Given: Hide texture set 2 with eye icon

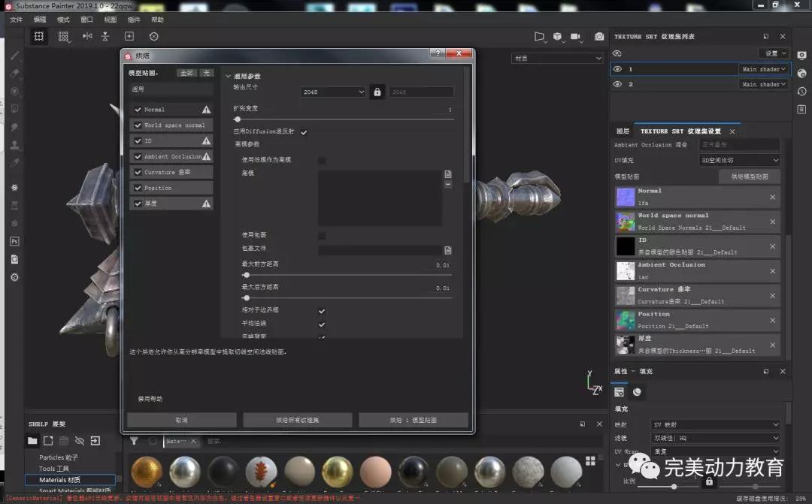Looking at the screenshot, I should (617, 84).
